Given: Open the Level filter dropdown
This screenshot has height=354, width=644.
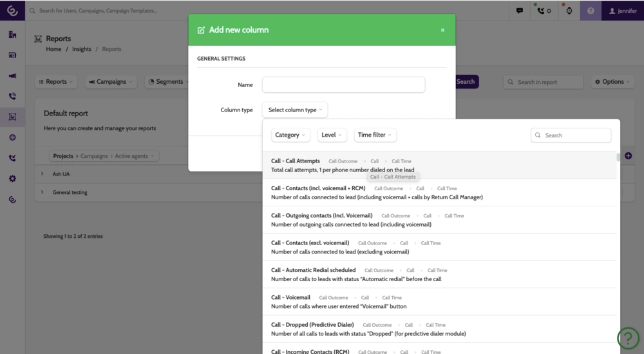Looking at the screenshot, I should pyautogui.click(x=332, y=135).
